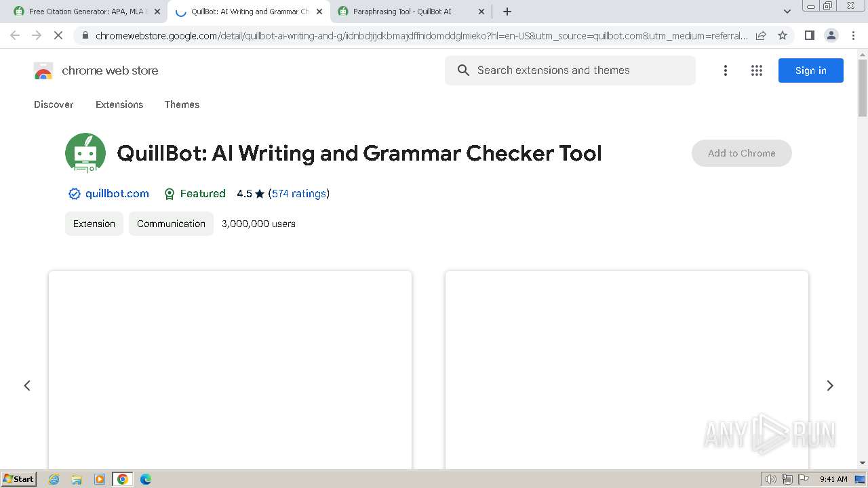The image size is (868, 488).
Task: Switch to the Free Citation Generator tab
Action: click(80, 12)
